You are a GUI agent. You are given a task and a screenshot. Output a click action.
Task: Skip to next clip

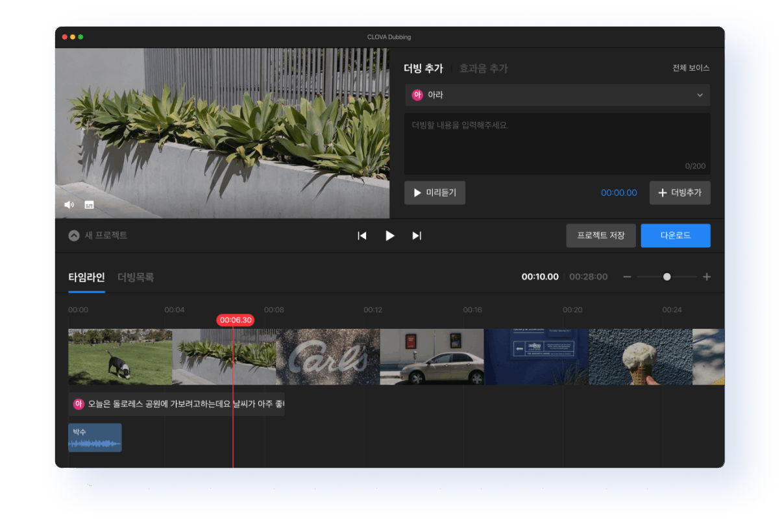pos(417,236)
